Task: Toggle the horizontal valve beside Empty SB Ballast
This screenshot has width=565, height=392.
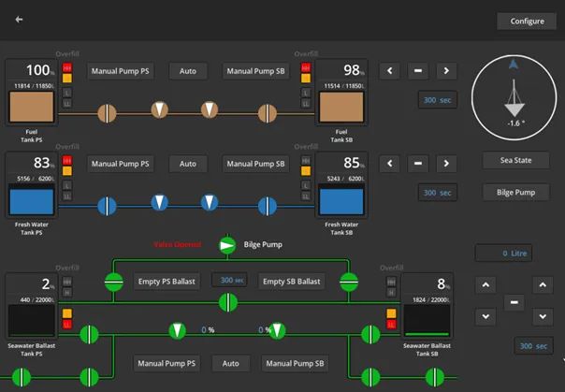Action: pyautogui.click(x=349, y=283)
